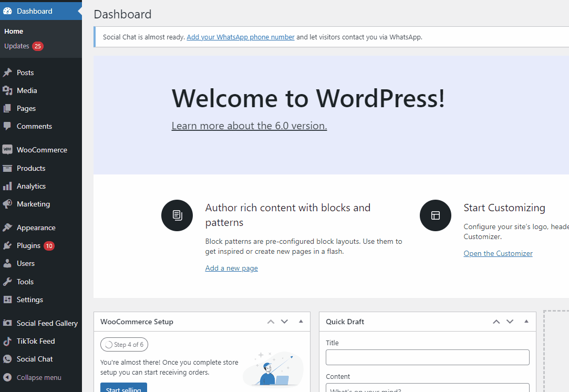This screenshot has width=569, height=392.
Task: Move Quick Draft widget up
Action: click(x=496, y=322)
